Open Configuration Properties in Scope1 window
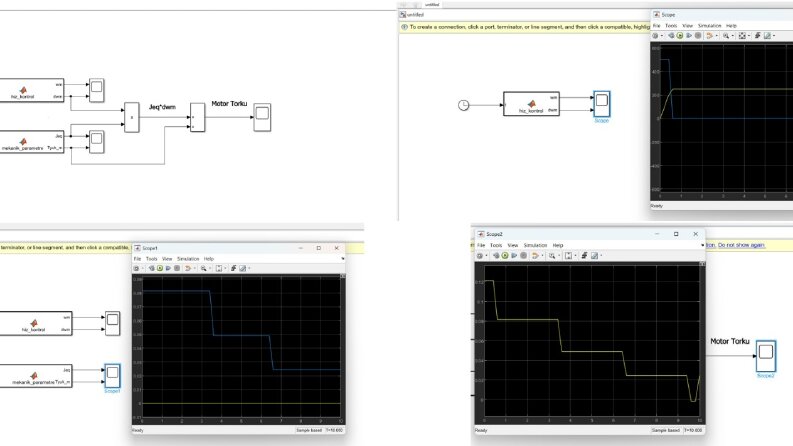 137,268
